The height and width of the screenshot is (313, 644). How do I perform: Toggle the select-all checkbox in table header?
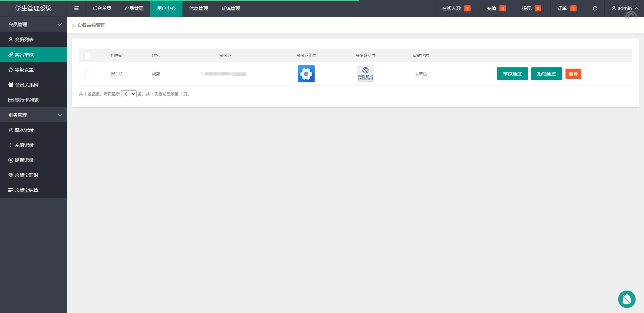(87, 56)
